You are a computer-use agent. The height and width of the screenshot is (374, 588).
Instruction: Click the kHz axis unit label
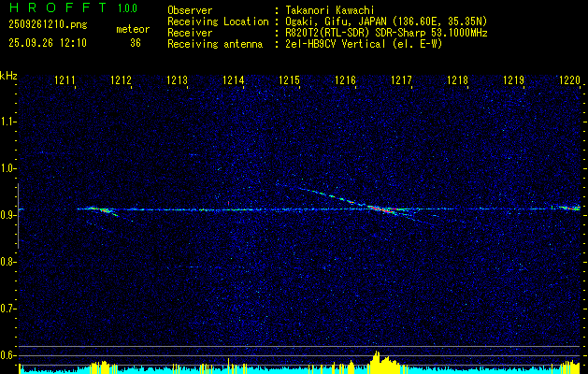8,76
